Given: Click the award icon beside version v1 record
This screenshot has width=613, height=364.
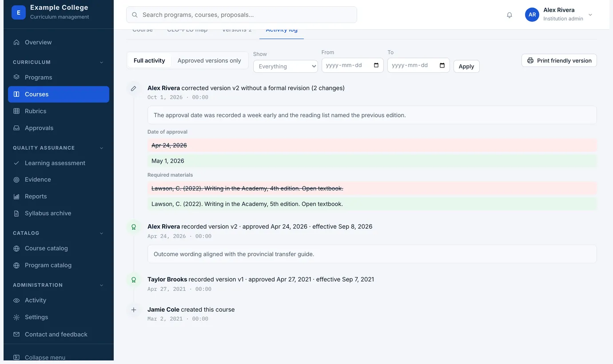Looking at the screenshot, I should tap(133, 280).
